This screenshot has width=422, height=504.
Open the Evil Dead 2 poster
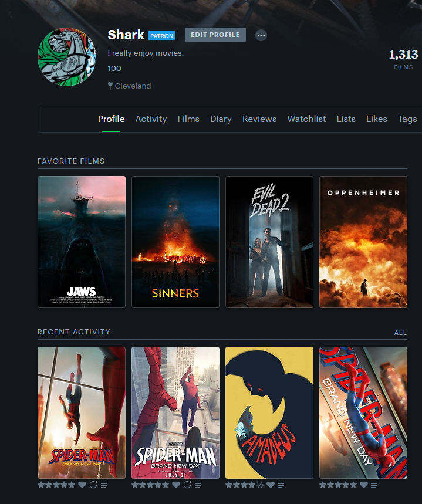tap(269, 242)
